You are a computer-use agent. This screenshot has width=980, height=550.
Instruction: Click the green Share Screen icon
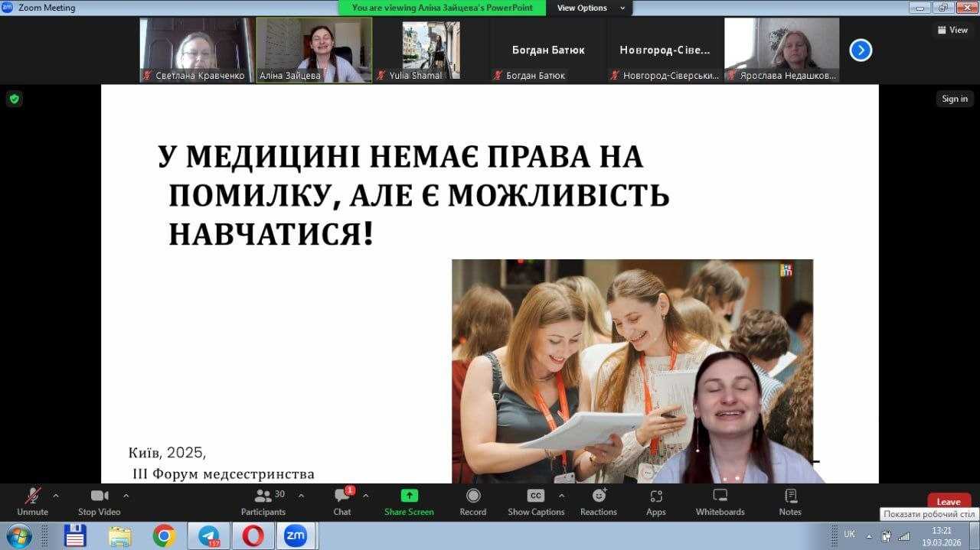tap(409, 496)
